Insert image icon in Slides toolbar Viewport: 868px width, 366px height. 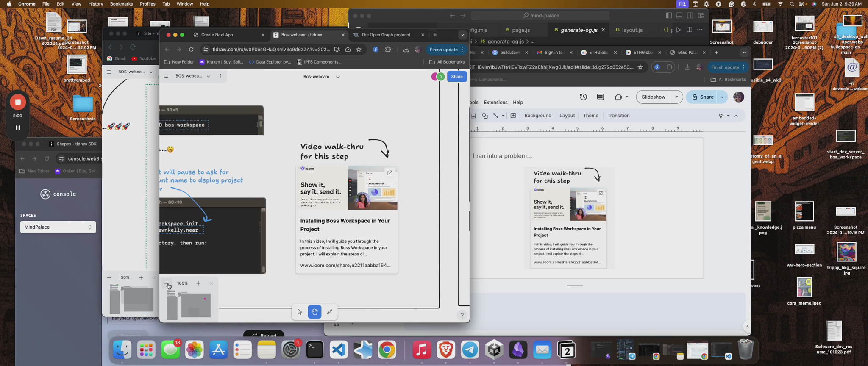click(473, 116)
